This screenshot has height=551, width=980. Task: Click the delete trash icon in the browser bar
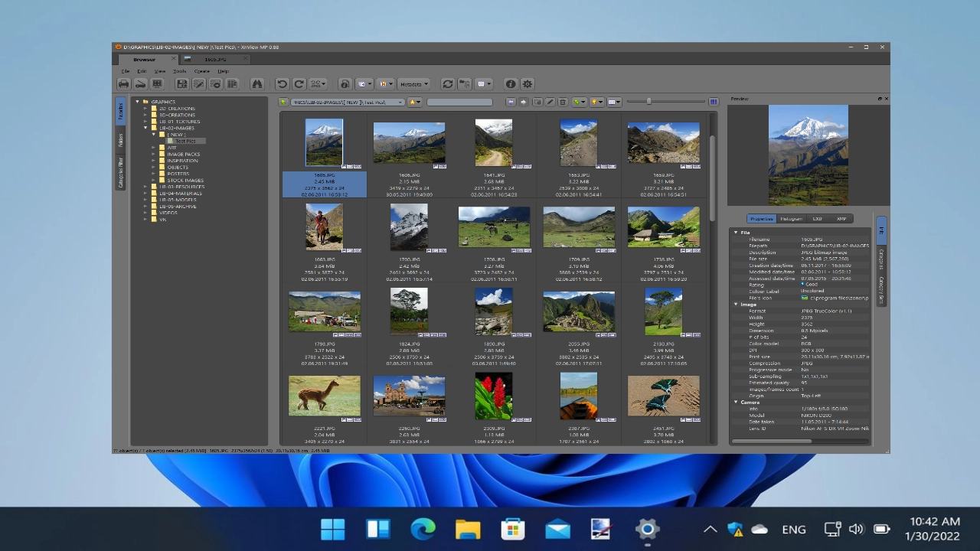point(562,102)
